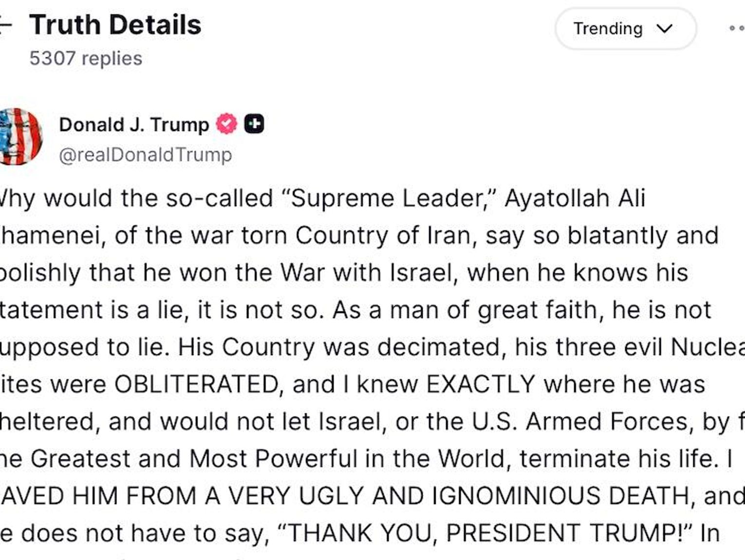
Task: Click the black plus badge icon
Action: pos(254,124)
